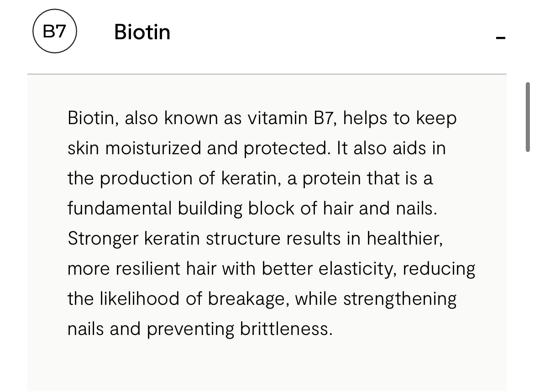Click the phrase "vitamin B7" in the paragraph
The image size is (534, 392).
coord(291,118)
